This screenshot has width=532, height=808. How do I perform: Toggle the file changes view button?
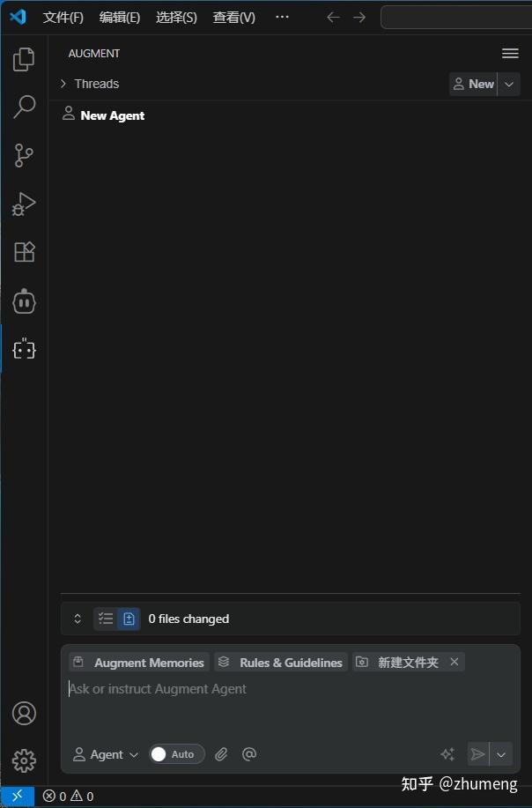coord(129,619)
